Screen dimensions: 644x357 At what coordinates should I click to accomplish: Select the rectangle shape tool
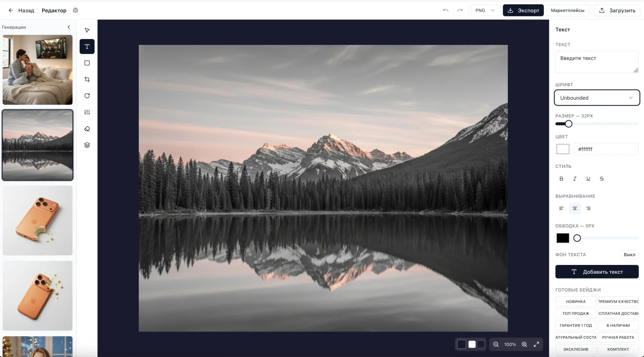point(87,63)
